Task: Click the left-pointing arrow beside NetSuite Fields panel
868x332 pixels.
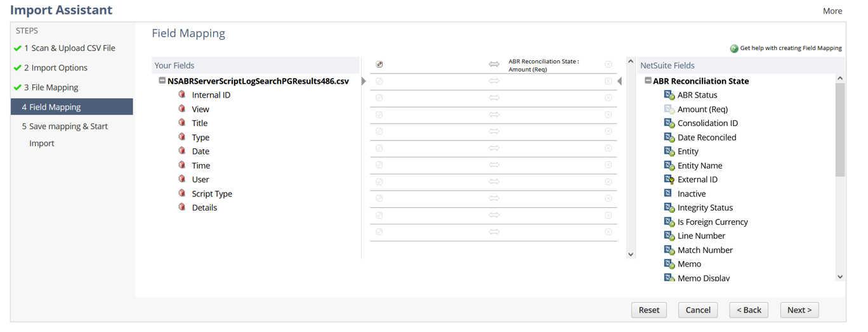Action: pyautogui.click(x=619, y=81)
